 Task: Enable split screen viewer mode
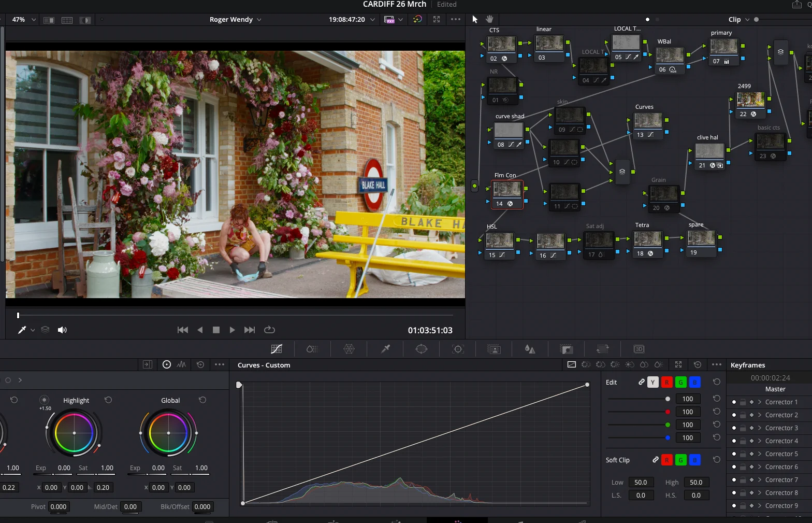point(67,20)
